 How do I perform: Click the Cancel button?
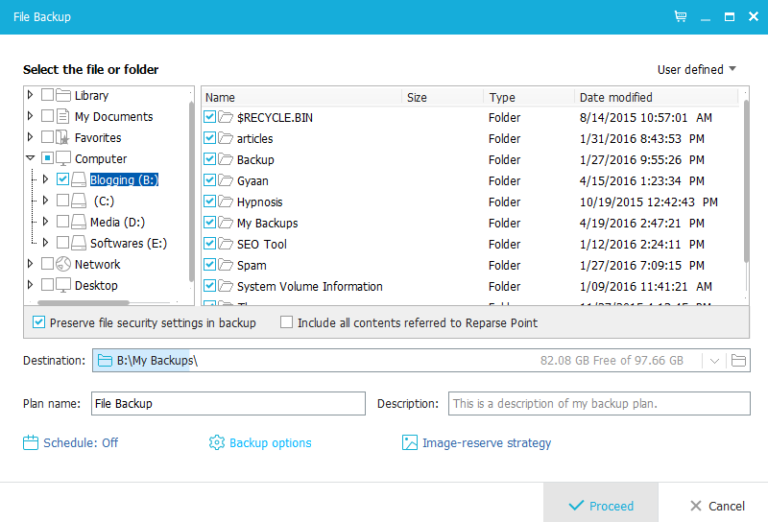716,505
